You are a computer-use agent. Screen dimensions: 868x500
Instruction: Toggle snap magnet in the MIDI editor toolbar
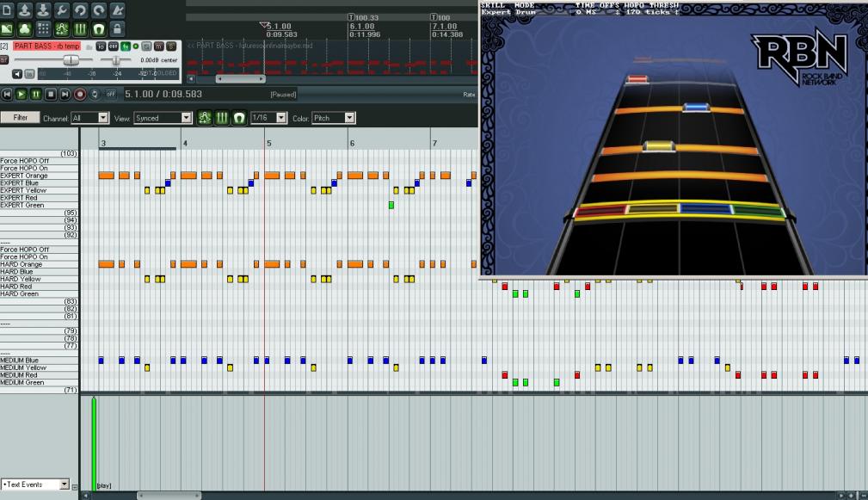pyautogui.click(x=239, y=118)
